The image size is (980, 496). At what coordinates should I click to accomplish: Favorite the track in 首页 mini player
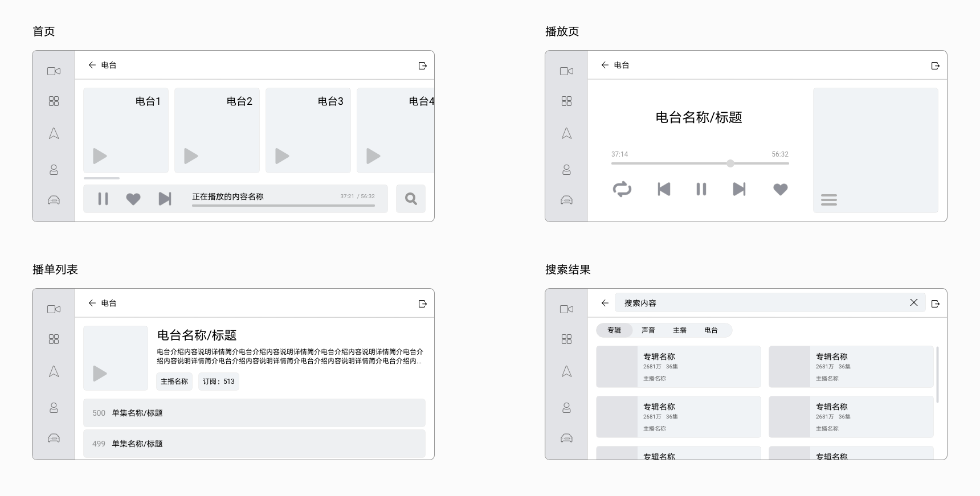(x=133, y=199)
